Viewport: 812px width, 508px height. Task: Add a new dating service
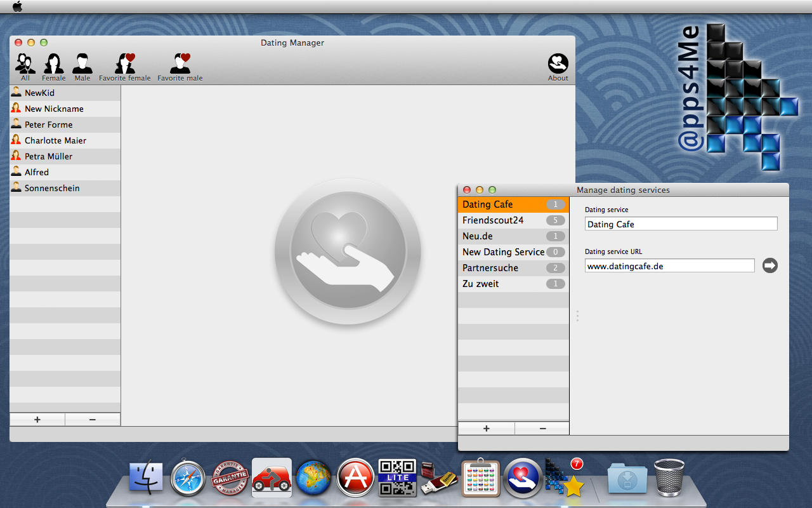tap(487, 429)
